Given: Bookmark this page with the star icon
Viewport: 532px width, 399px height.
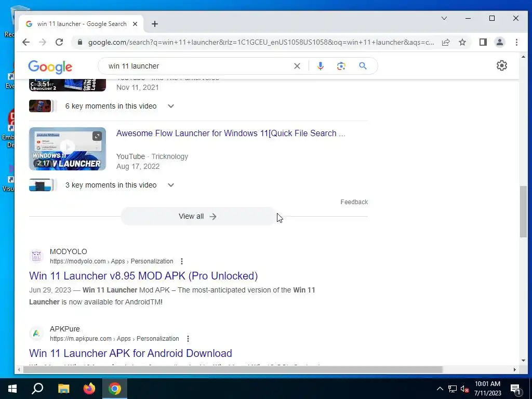Looking at the screenshot, I should point(462,42).
